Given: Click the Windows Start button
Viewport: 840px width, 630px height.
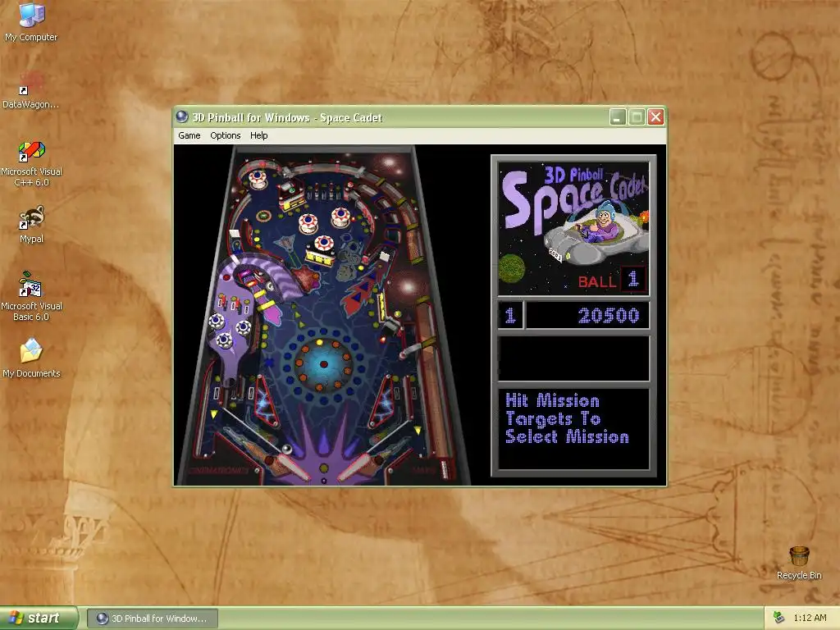Looking at the screenshot, I should [x=39, y=619].
